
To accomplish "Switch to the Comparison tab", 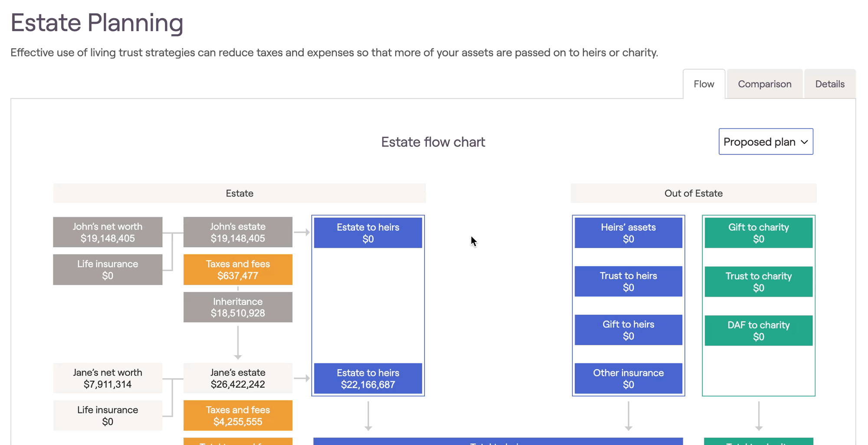I will (x=764, y=84).
